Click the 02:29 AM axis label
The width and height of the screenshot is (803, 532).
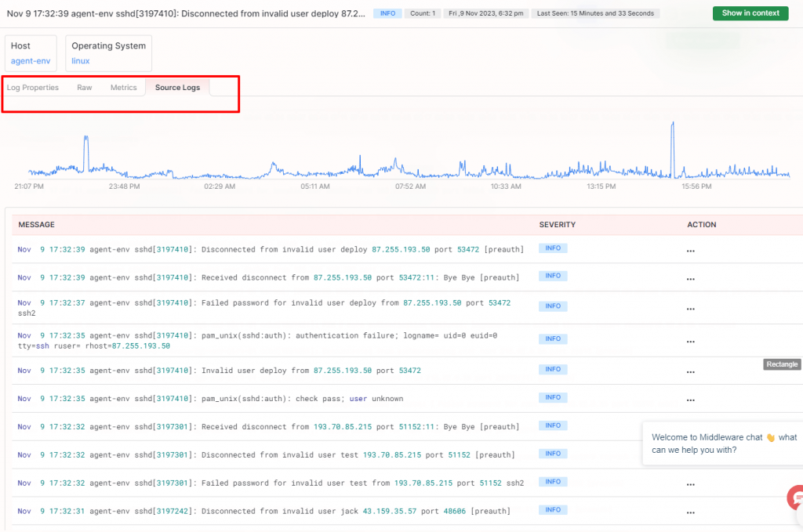[x=220, y=186]
